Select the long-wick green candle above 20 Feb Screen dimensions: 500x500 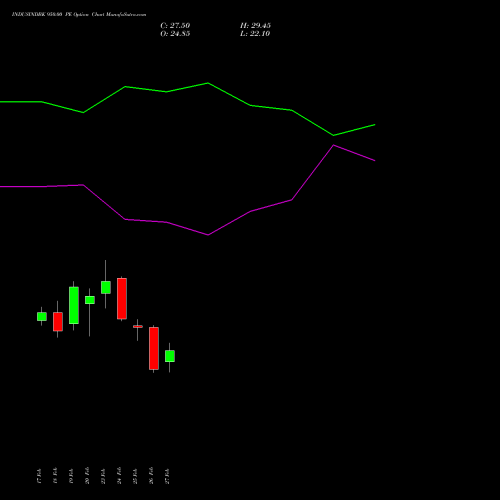tap(90, 300)
